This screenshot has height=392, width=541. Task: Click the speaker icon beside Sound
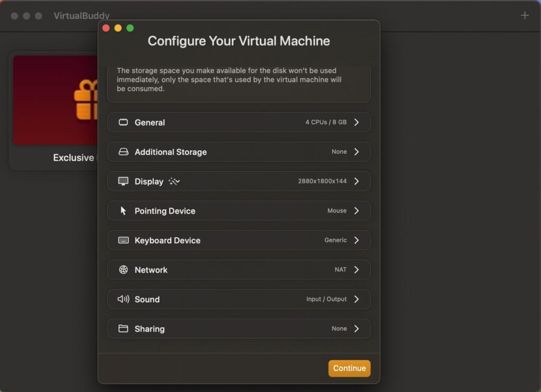[123, 299]
